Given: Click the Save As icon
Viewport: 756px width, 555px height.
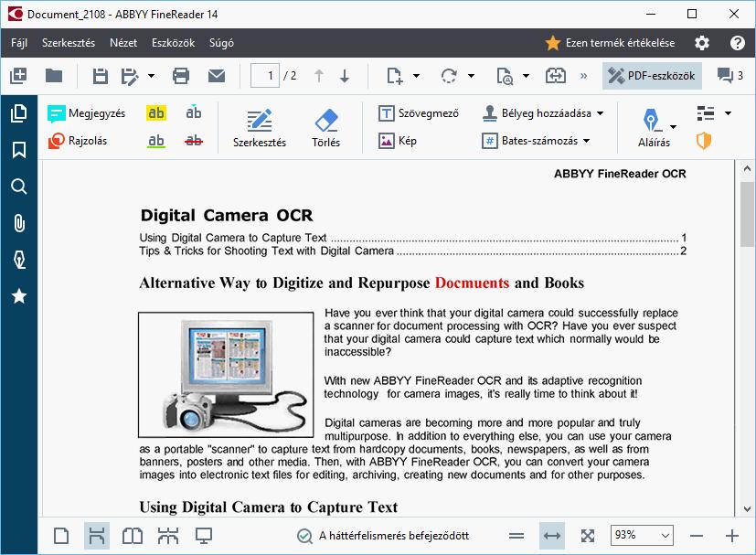Looking at the screenshot, I should (130, 76).
